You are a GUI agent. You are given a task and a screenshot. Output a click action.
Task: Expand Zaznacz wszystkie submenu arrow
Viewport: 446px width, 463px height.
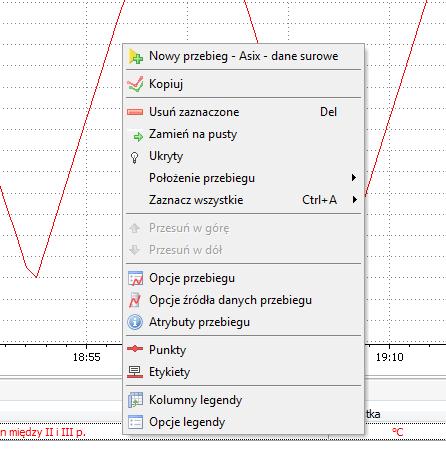355,200
